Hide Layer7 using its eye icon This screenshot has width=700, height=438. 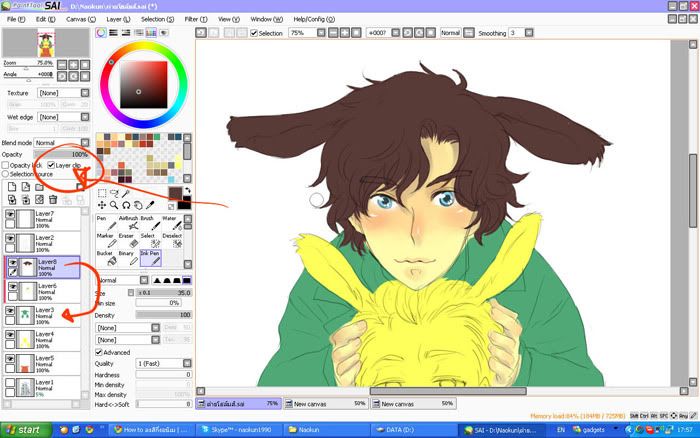(10, 215)
